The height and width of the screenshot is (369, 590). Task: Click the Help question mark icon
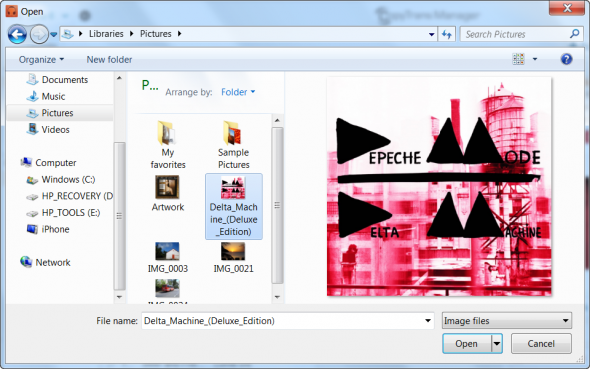(566, 59)
